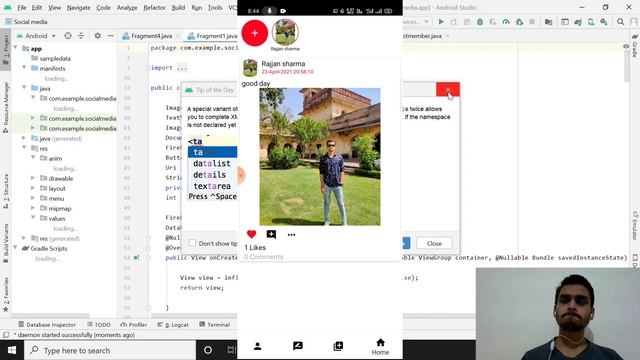Tick the Don't show tips checkbox
The width and height of the screenshot is (640, 360).
[192, 243]
